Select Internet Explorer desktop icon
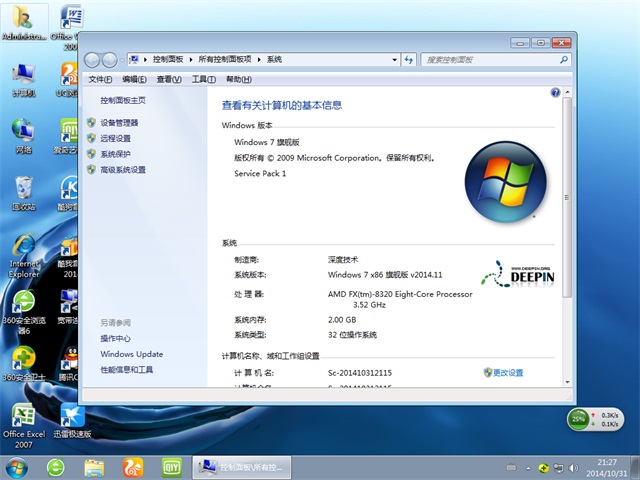The width and height of the screenshot is (640, 480). [24, 256]
